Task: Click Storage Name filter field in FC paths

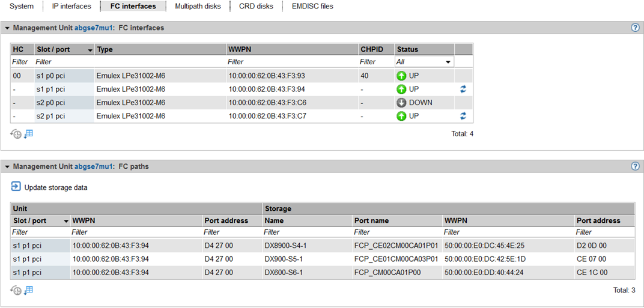Action: (306, 232)
